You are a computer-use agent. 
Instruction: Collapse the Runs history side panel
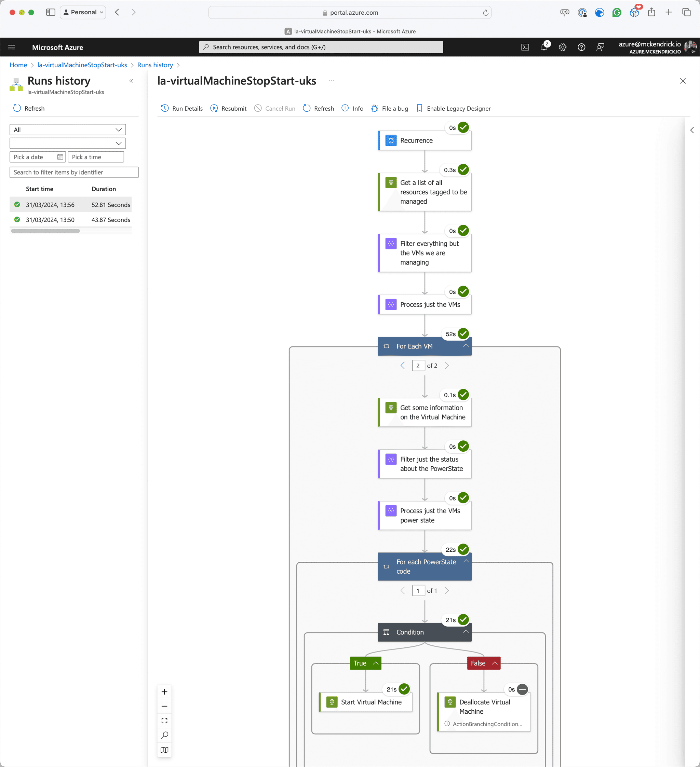131,81
